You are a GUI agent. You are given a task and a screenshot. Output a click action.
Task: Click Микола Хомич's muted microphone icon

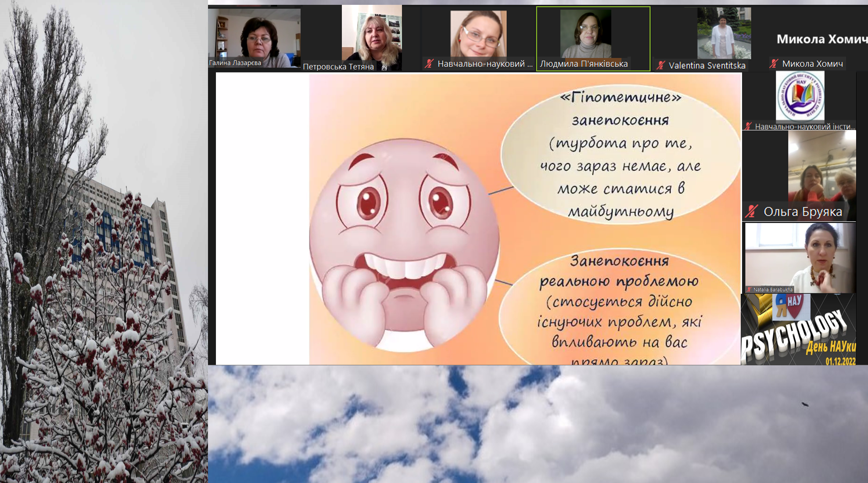[x=773, y=64]
